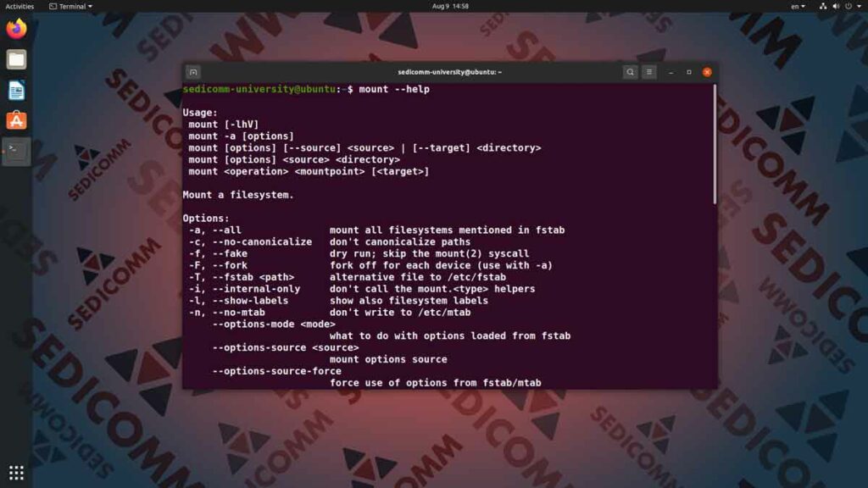Click 'Mount a filesystem.' text

click(x=238, y=195)
